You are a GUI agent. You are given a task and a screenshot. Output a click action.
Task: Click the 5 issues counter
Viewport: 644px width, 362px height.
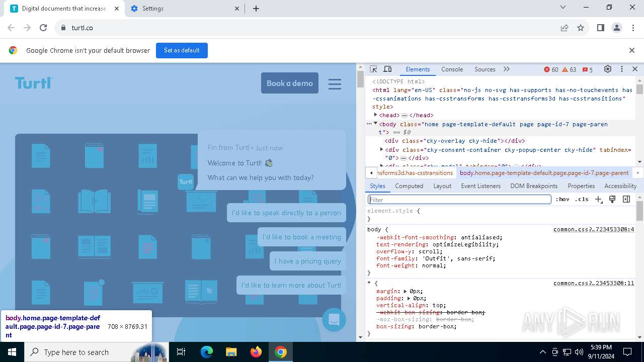pos(588,69)
